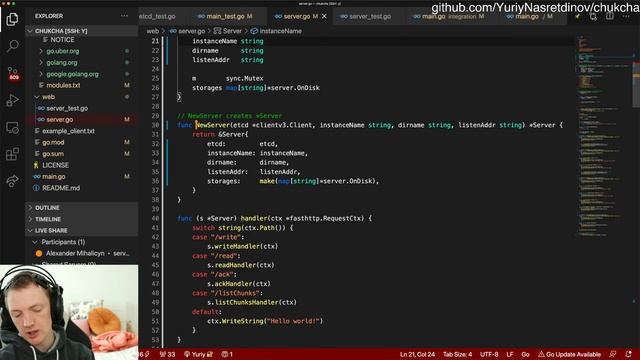Viewport: 640px width, 360px height.
Task: Click the open changes icon in editor toolbar
Action: 593,16
